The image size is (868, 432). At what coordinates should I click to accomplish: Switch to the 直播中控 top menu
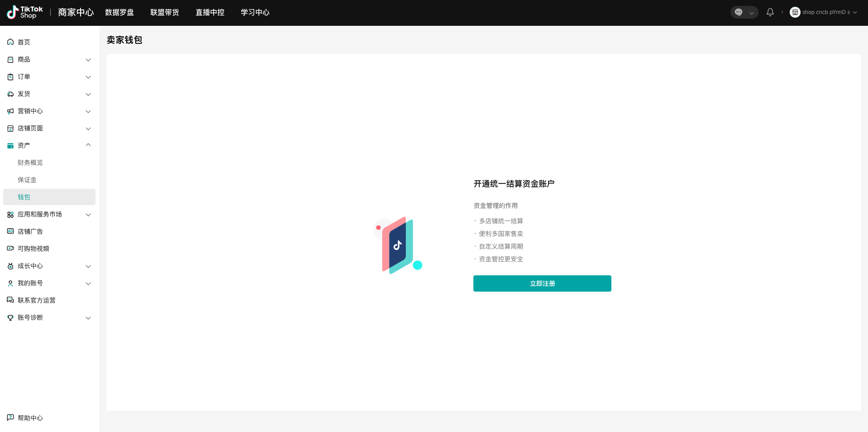(210, 12)
